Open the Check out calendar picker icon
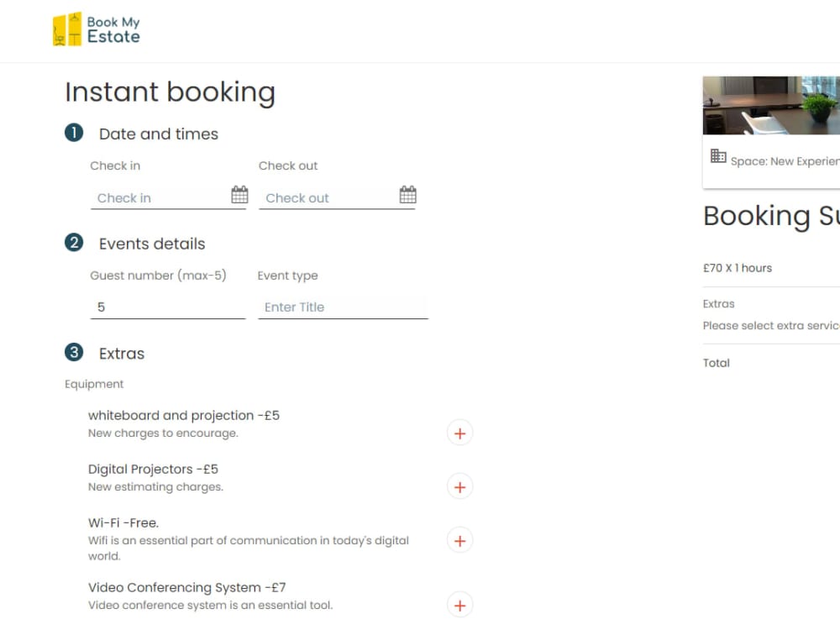The height and width of the screenshot is (630, 840). (x=408, y=194)
